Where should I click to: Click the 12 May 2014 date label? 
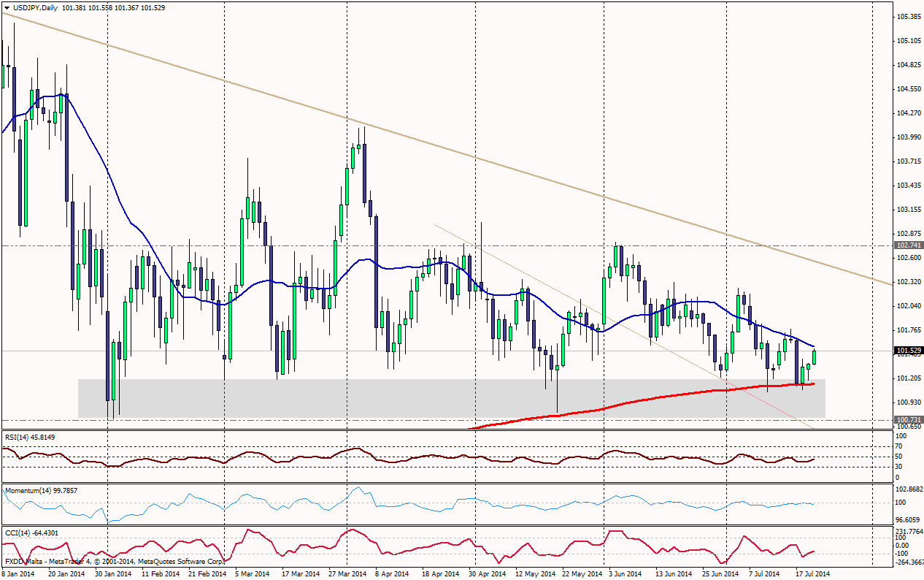(x=536, y=574)
